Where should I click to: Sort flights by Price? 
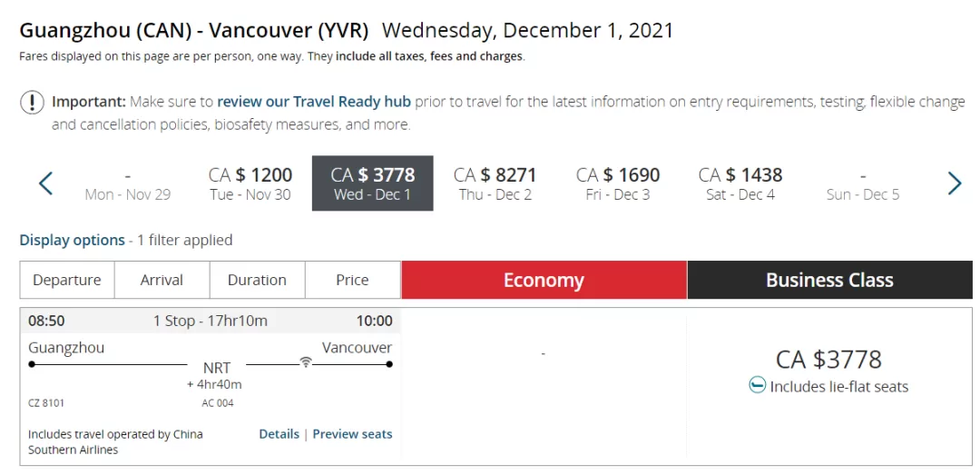tap(352, 280)
